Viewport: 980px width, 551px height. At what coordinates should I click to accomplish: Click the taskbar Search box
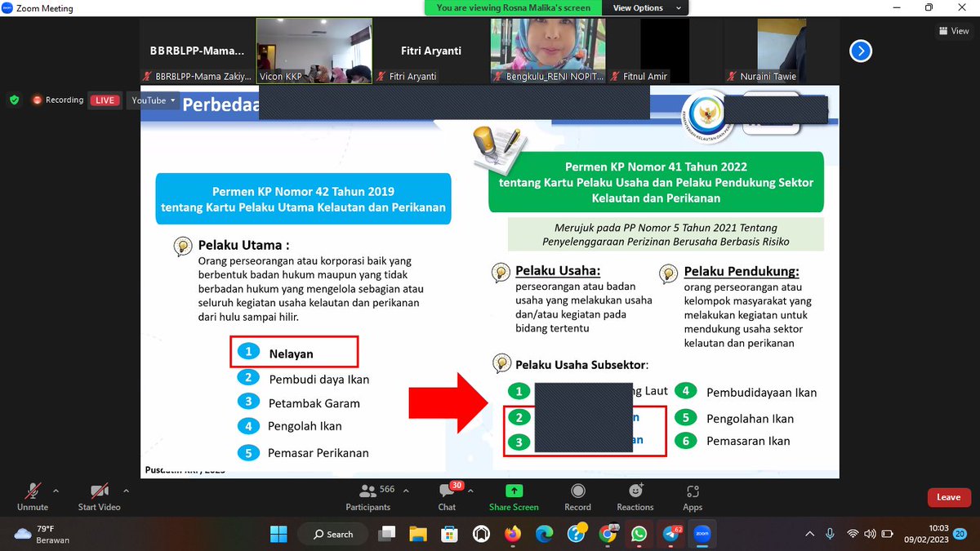tap(334, 534)
